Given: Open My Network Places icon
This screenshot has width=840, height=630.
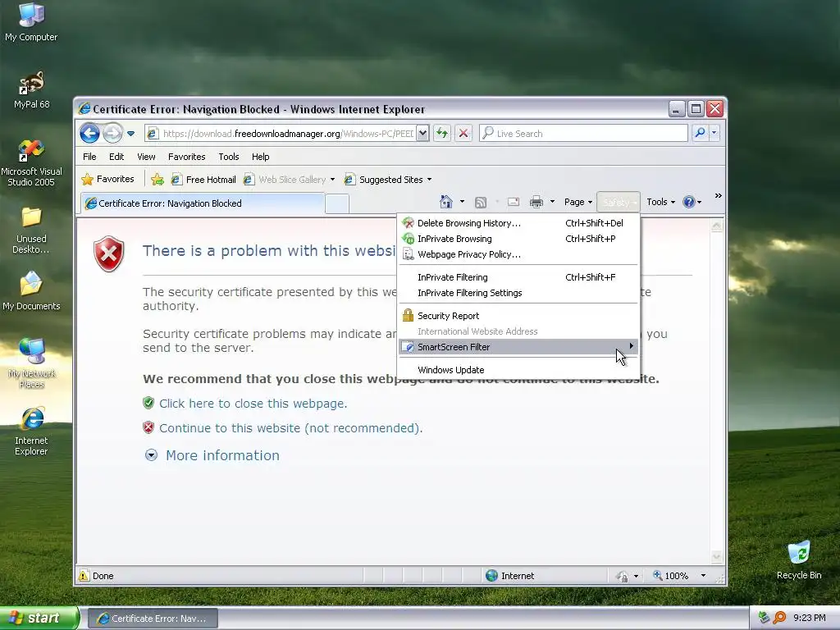Looking at the screenshot, I should click(31, 363).
